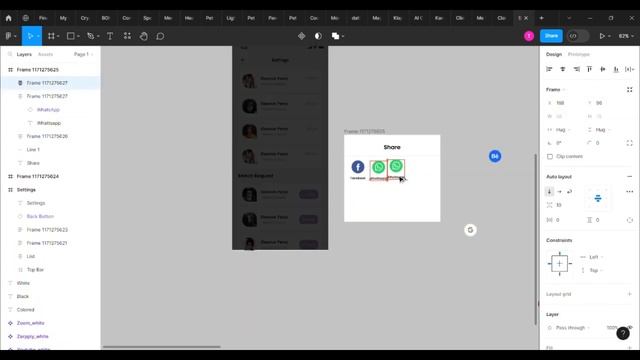Click the Facebook icon on Share frame

[x=358, y=167]
